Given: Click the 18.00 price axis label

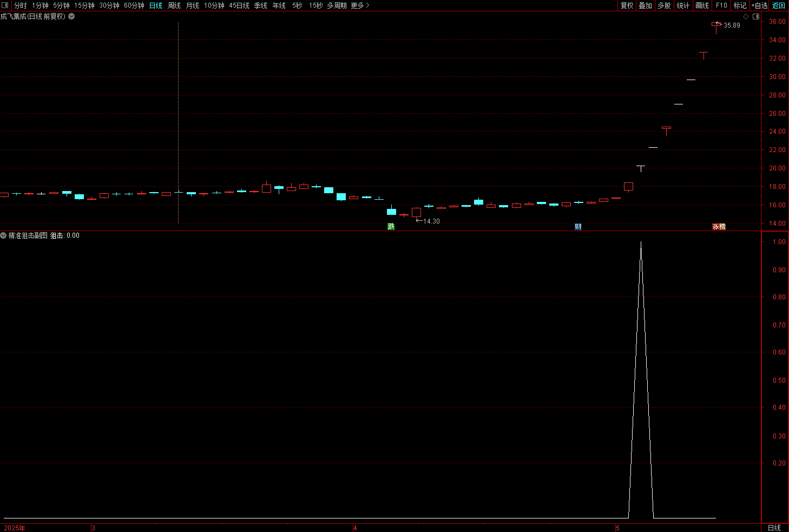Looking at the screenshot, I should pyautogui.click(x=777, y=187).
